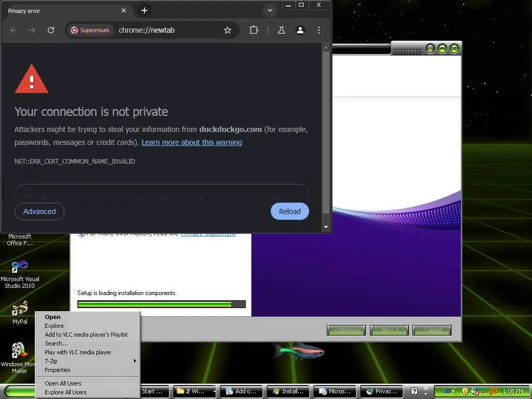Open the tab search dropdown
The height and width of the screenshot is (399, 532).
[x=270, y=10]
